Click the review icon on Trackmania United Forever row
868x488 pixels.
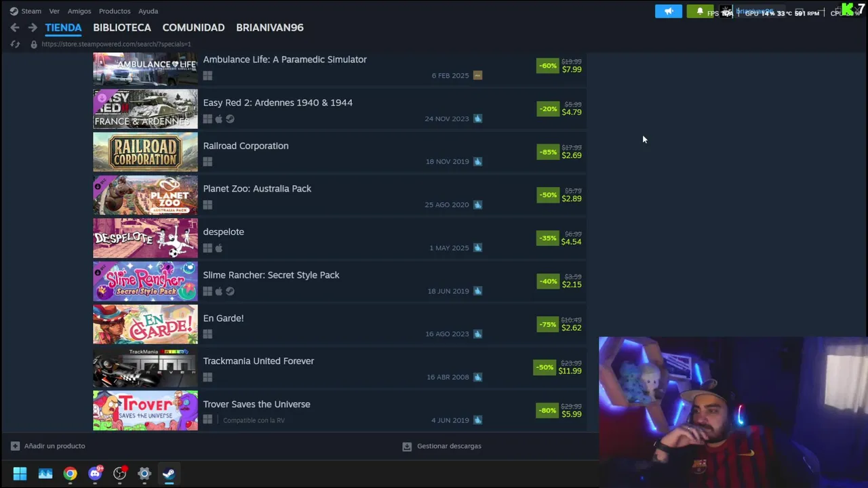tap(477, 377)
